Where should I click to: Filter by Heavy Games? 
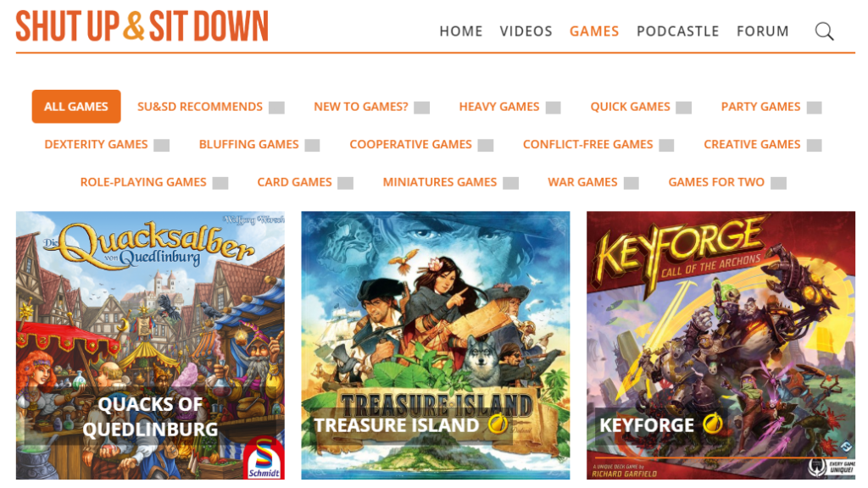coord(498,107)
